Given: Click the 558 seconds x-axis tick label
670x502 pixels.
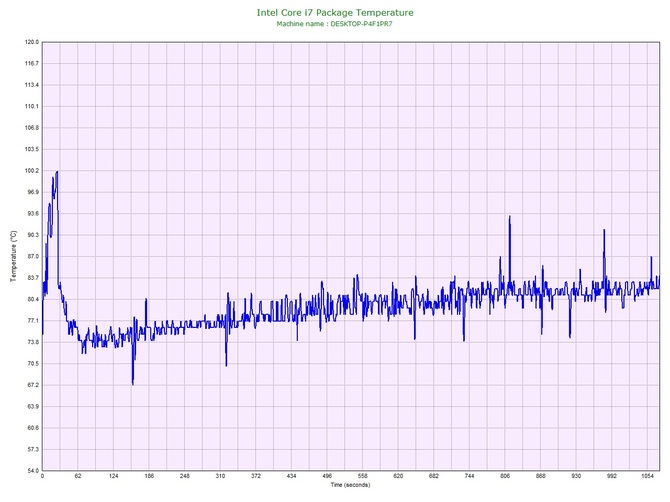Looking at the screenshot, I should [x=363, y=476].
